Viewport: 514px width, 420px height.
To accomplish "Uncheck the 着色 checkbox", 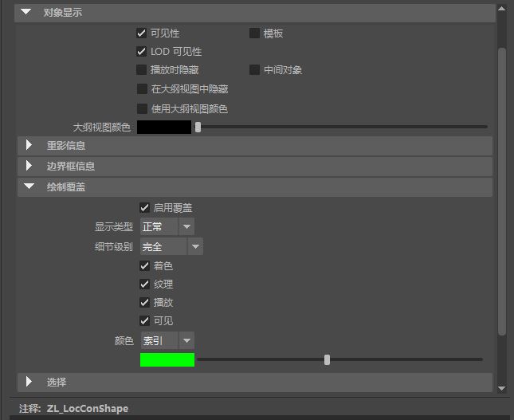I will (x=144, y=265).
